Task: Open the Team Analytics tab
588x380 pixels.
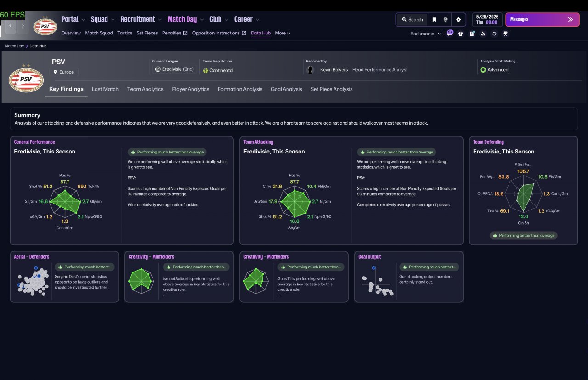Action: pyautogui.click(x=145, y=89)
